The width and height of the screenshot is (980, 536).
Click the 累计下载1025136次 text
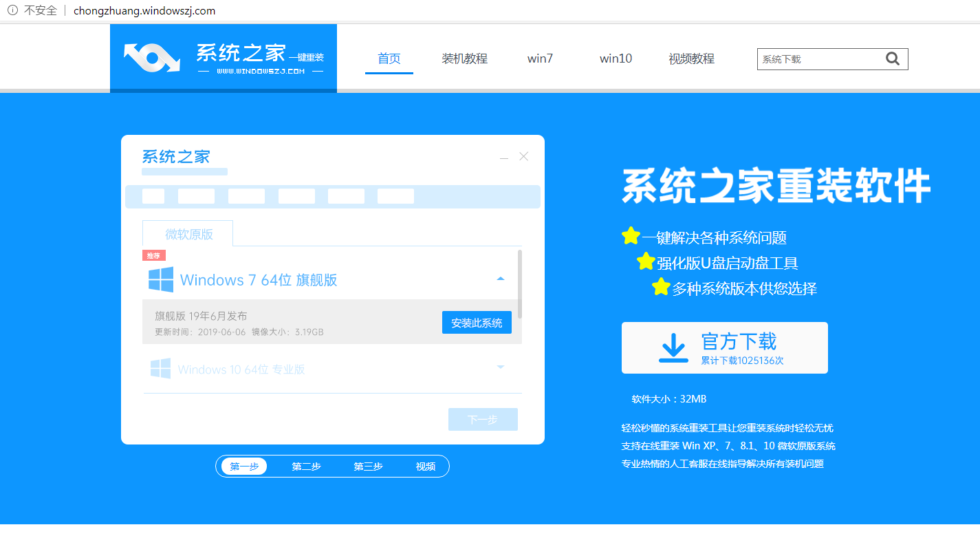(x=742, y=360)
